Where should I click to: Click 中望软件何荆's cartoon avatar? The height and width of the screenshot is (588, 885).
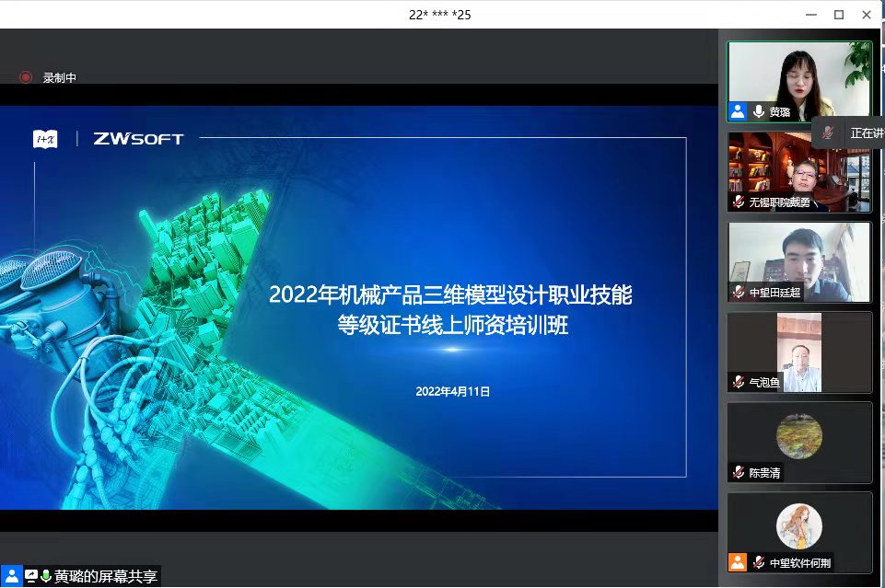click(x=799, y=526)
